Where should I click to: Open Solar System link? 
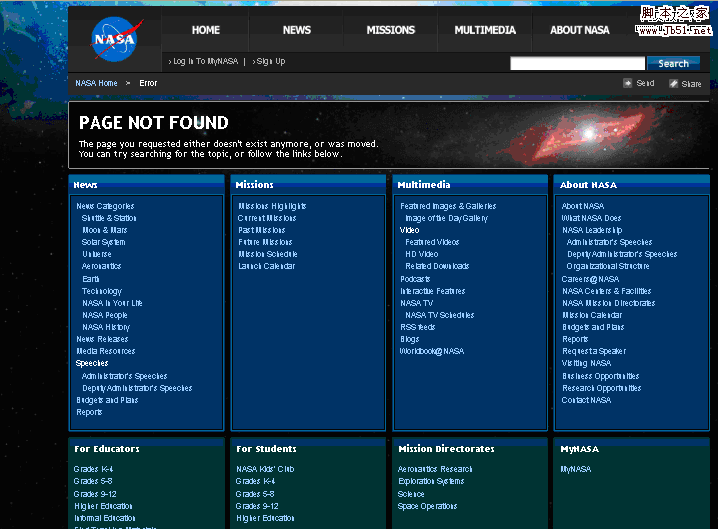[x=103, y=242]
